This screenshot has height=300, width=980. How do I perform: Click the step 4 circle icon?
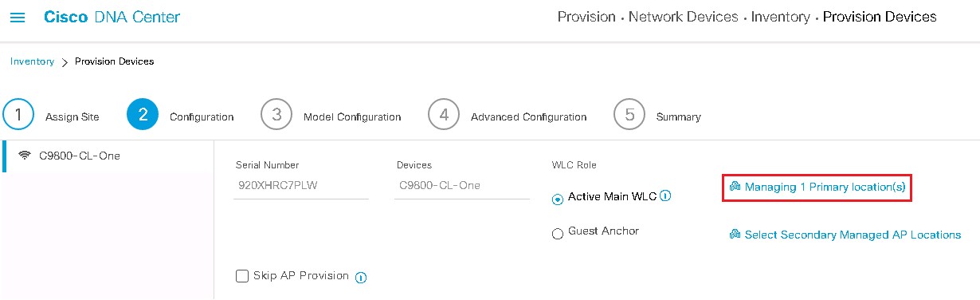[443, 115]
